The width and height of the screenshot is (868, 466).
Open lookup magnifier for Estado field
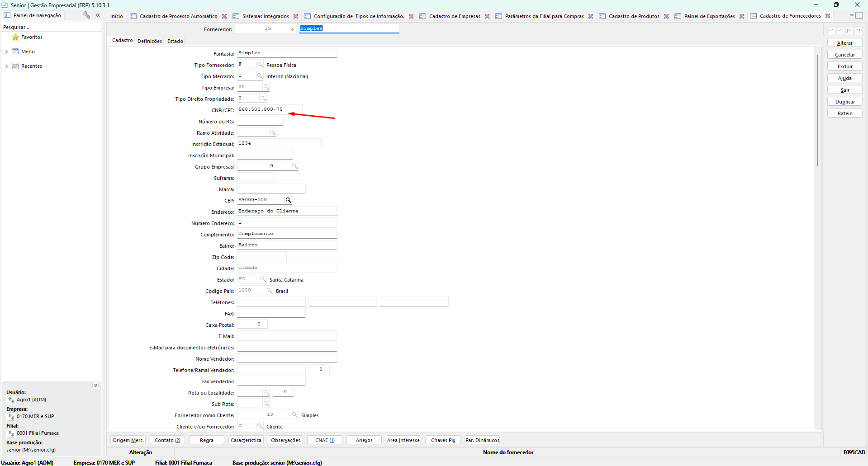click(x=263, y=279)
